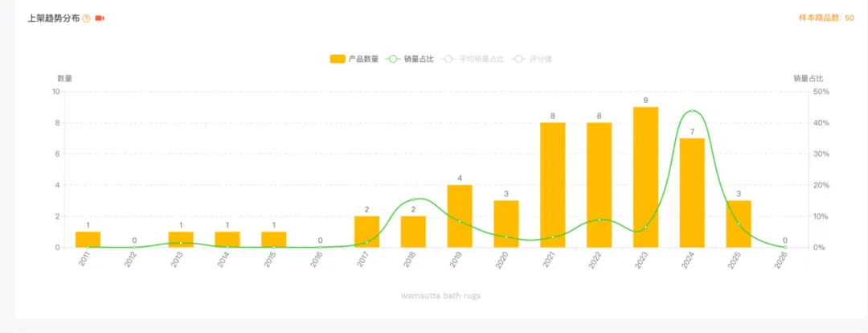
Task: Click the 20% right axis label
Action: coord(821,185)
